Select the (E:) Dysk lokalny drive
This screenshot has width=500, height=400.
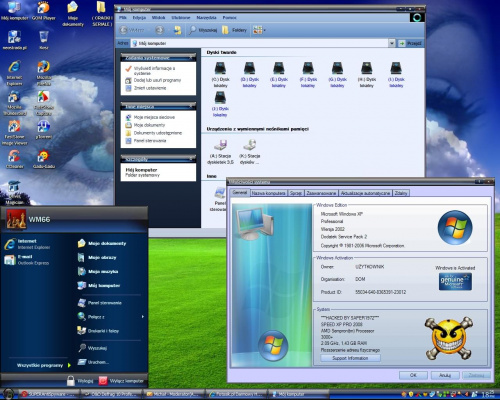click(x=279, y=75)
